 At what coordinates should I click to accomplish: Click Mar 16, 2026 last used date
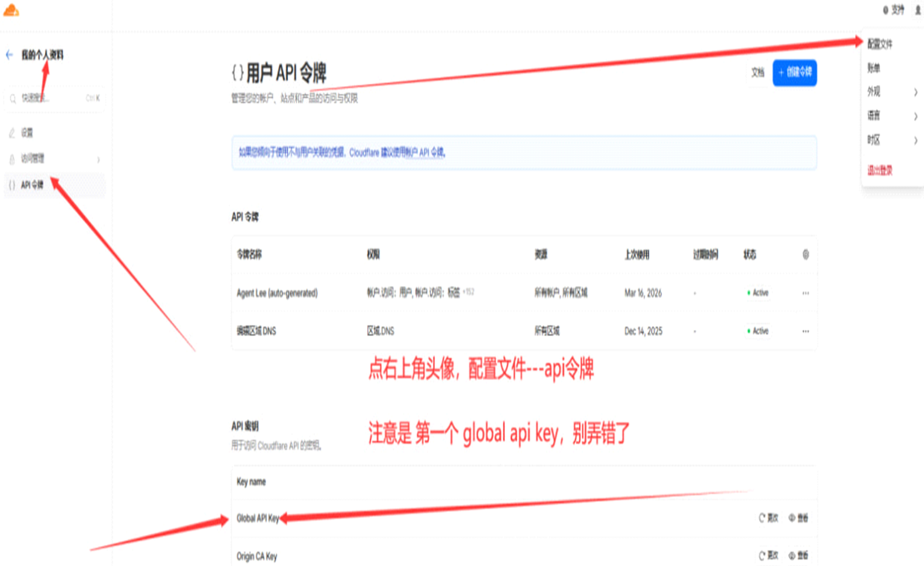click(643, 293)
